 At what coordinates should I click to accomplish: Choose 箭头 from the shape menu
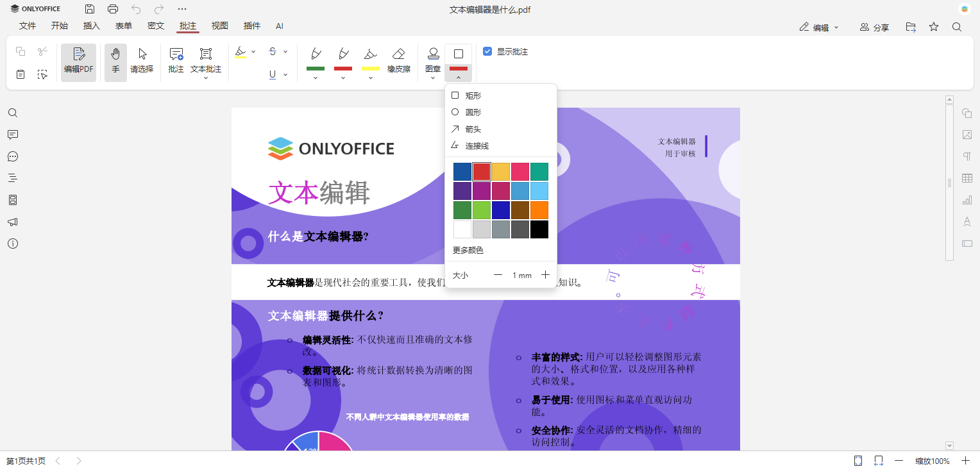tap(473, 129)
